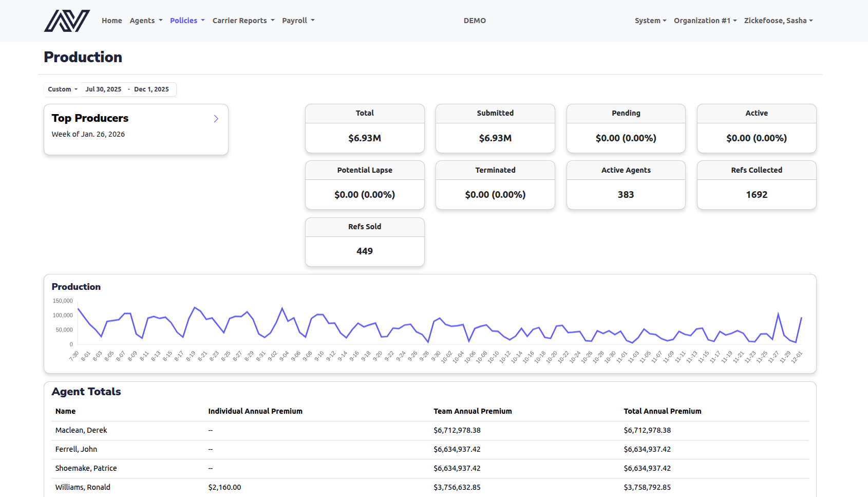
Task: Click the Name column header
Action: (x=65, y=411)
